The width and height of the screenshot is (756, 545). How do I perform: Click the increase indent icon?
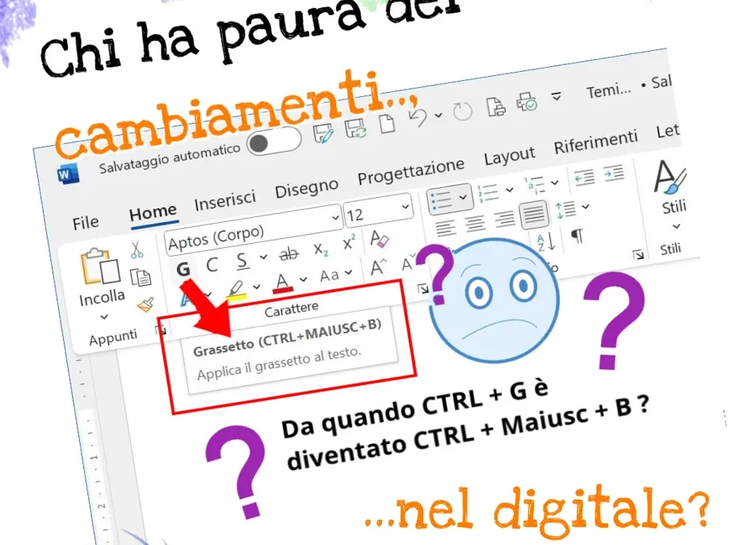tap(613, 173)
